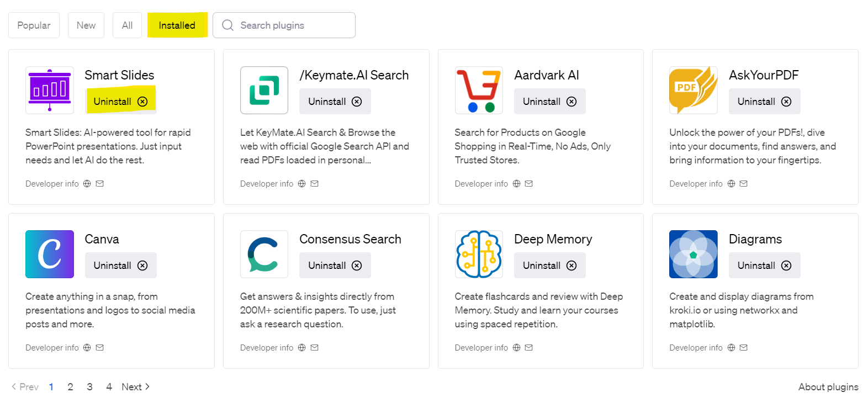Uninstall the Consensus Search plugin
This screenshot has width=868, height=403.
coord(335,266)
